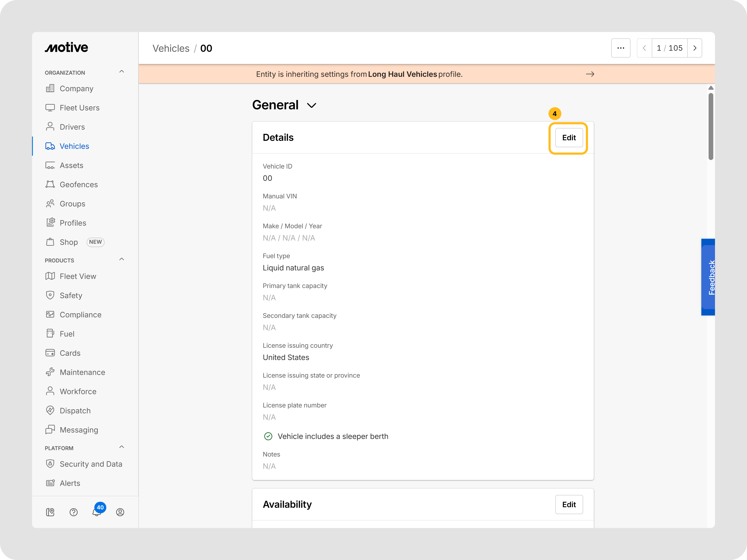
Task: Open notifications bell with 40 badge
Action: click(x=97, y=512)
